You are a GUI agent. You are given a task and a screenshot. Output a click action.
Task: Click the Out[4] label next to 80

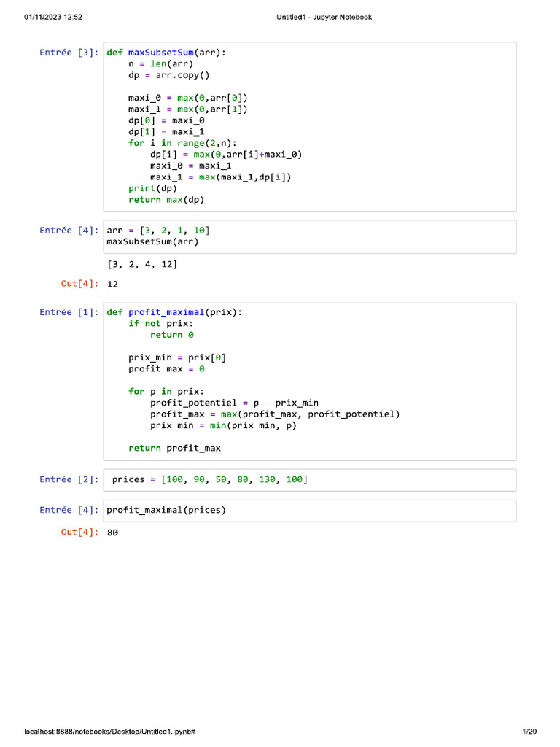[x=79, y=532]
